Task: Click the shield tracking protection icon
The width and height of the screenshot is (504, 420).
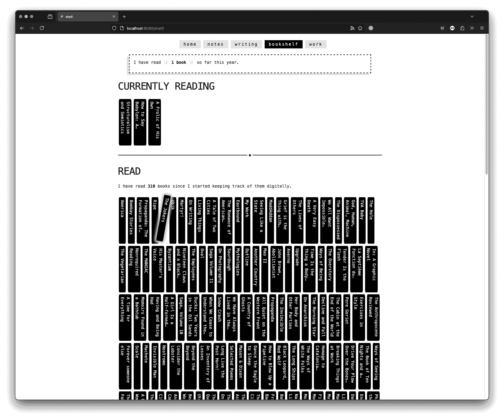Action: (x=114, y=28)
